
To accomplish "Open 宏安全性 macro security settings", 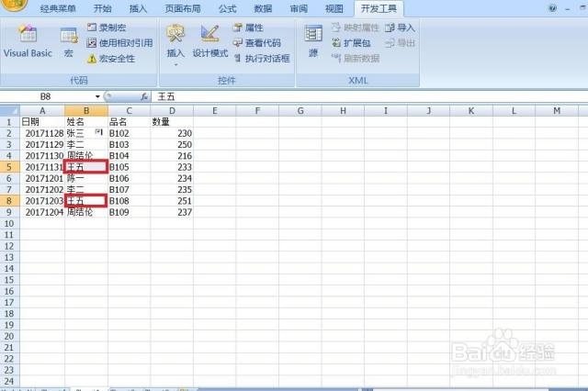I will (110, 58).
